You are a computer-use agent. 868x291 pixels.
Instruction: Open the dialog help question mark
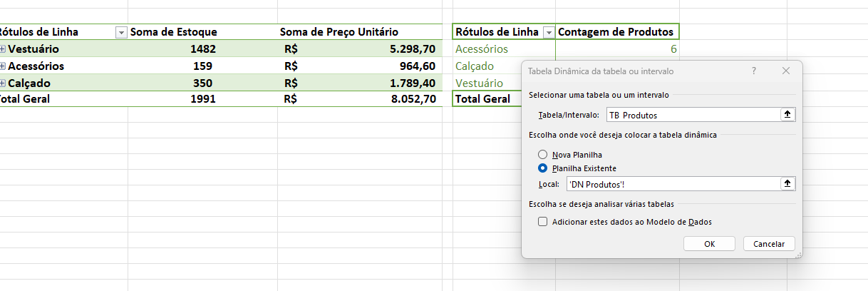[x=754, y=71]
